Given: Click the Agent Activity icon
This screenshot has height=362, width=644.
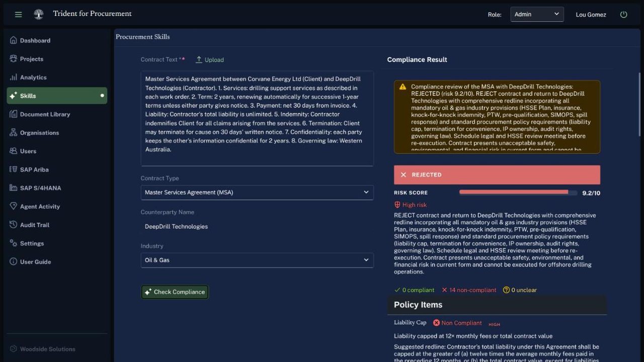Looking at the screenshot, I should point(14,206).
